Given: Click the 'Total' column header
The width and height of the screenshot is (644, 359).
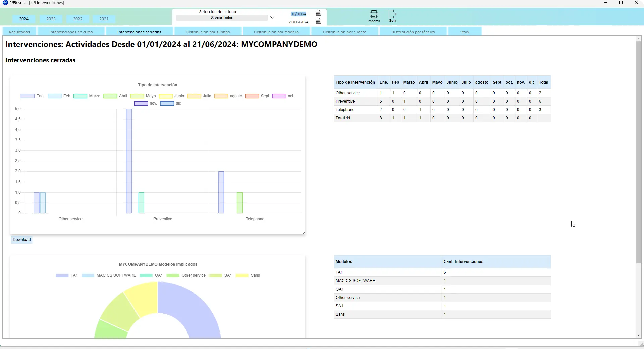Looking at the screenshot, I should click(x=543, y=82).
